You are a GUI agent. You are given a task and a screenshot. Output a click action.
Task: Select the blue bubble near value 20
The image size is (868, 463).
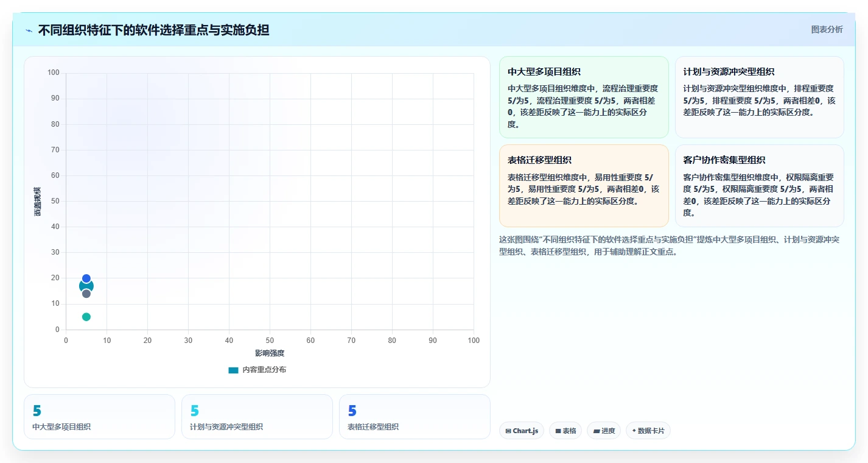pos(86,278)
